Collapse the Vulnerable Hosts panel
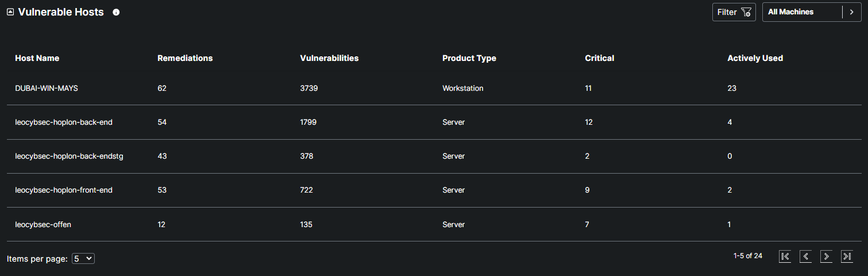 [x=10, y=12]
